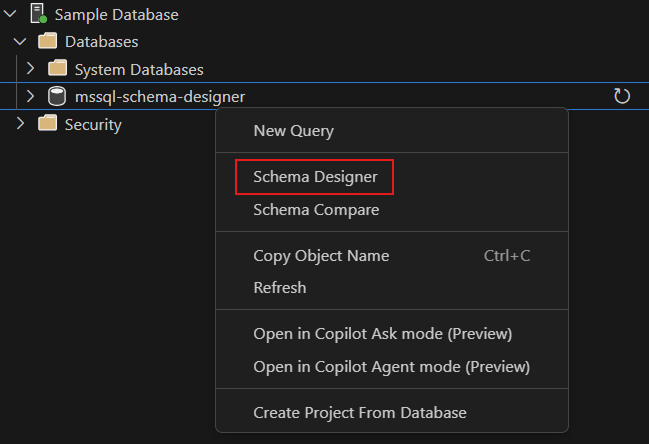Click the Security folder icon
This screenshot has height=444, width=649.
tap(47, 124)
